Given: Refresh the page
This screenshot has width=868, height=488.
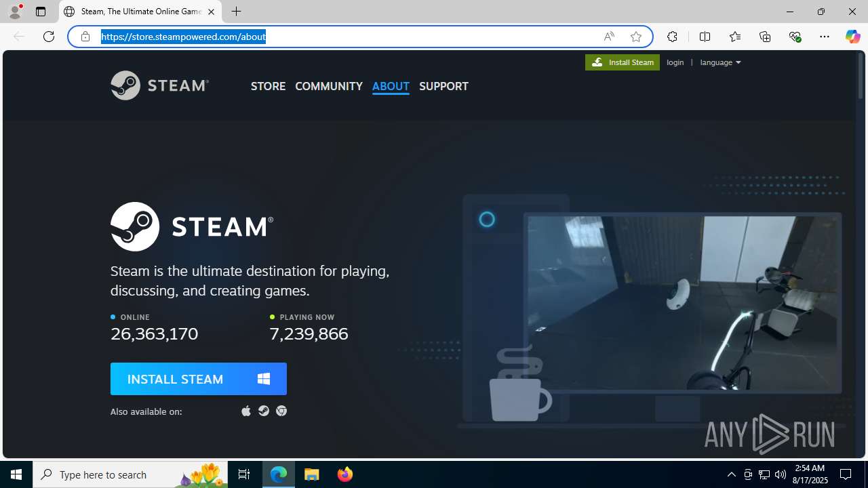Looking at the screenshot, I should point(49,37).
